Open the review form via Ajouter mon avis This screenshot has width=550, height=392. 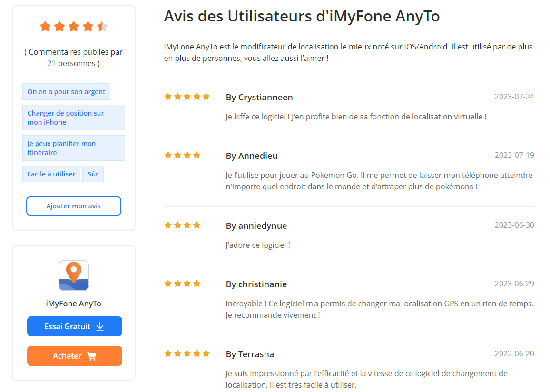point(74,206)
